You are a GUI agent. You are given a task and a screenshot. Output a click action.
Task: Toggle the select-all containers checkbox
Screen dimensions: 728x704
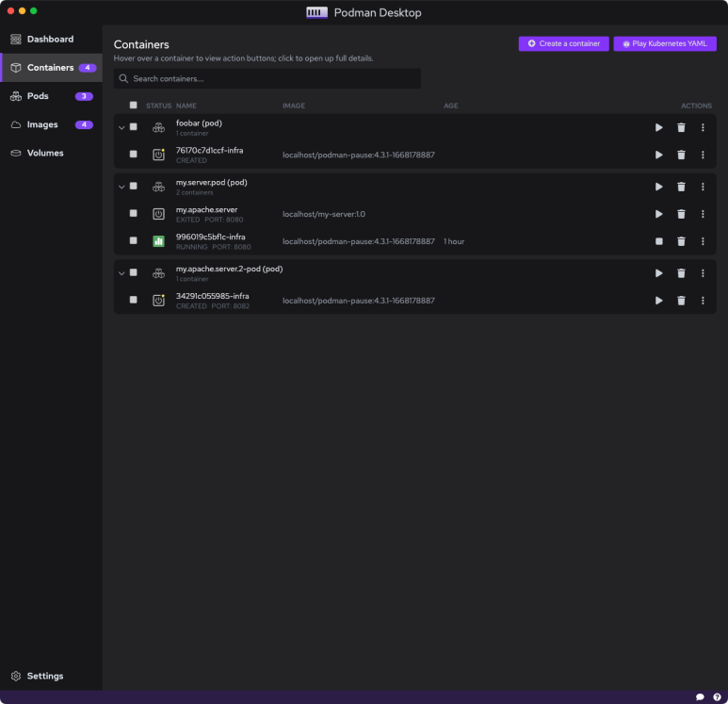point(133,105)
